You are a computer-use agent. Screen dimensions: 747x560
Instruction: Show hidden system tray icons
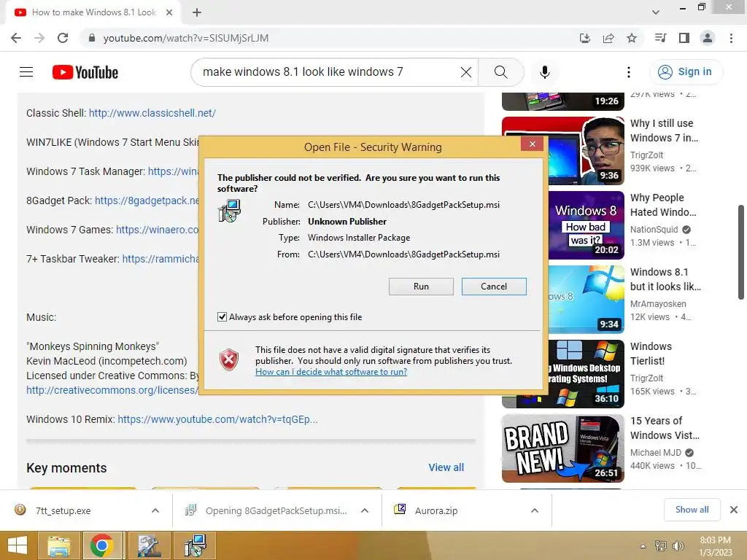[643, 546]
